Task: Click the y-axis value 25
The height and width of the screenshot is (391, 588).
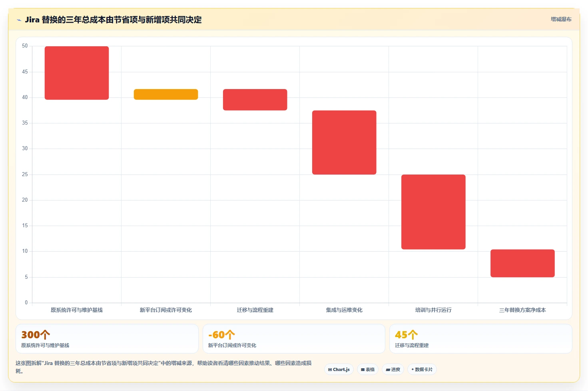Action: click(x=25, y=175)
